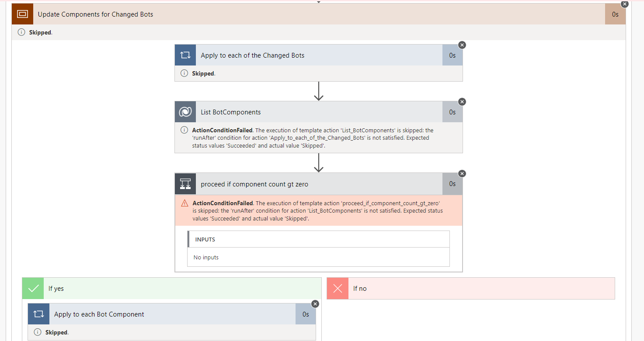Click the up chevron above the scope header
Image resolution: width=644 pixels, height=341 pixels.
pyautogui.click(x=318, y=2)
